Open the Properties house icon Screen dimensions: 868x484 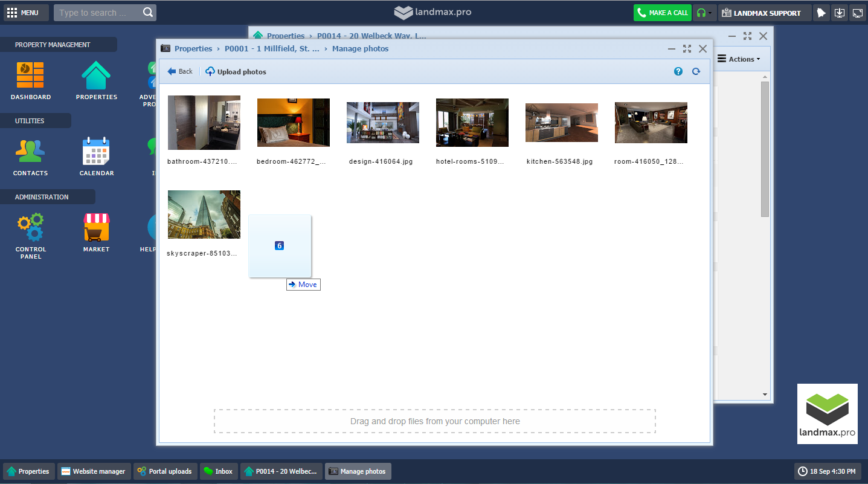(96, 76)
